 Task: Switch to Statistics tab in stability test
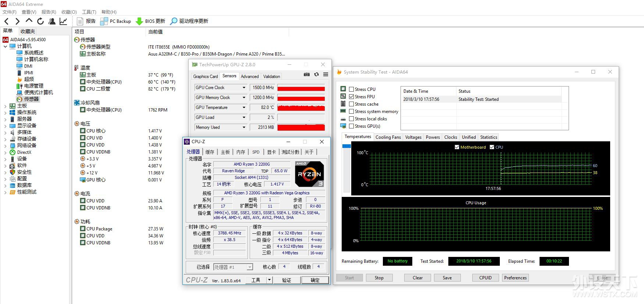tap(488, 137)
